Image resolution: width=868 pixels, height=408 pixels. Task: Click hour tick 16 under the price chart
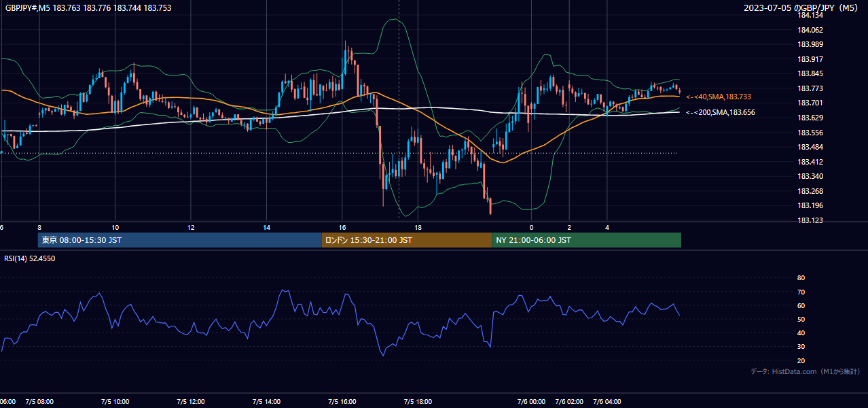[342, 228]
